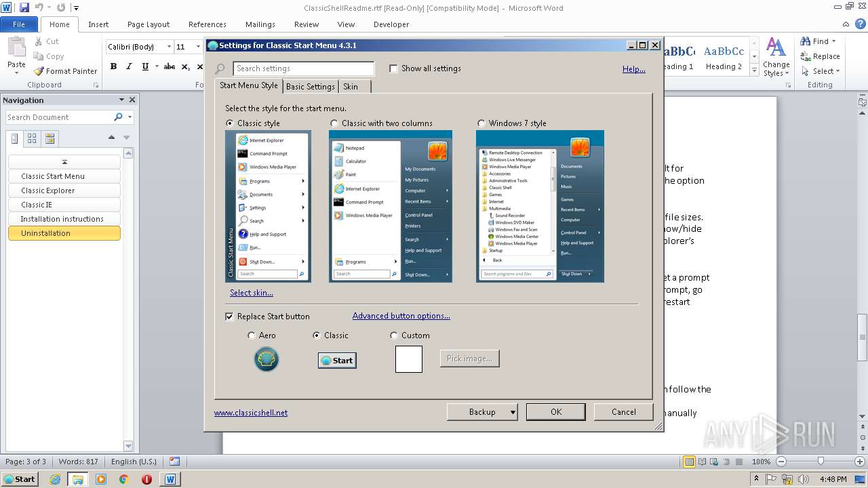868x488 pixels.
Task: Open the Select skin... link
Action: click(x=252, y=293)
